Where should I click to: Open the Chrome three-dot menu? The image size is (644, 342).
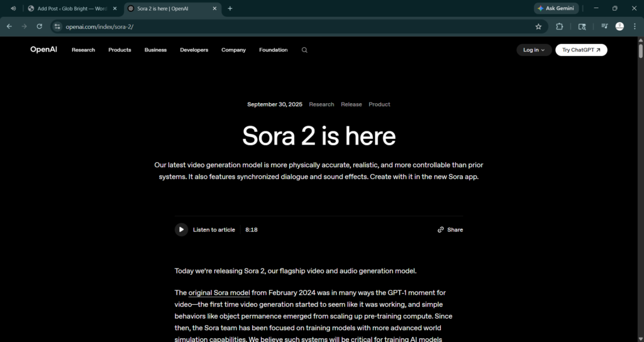(x=634, y=26)
